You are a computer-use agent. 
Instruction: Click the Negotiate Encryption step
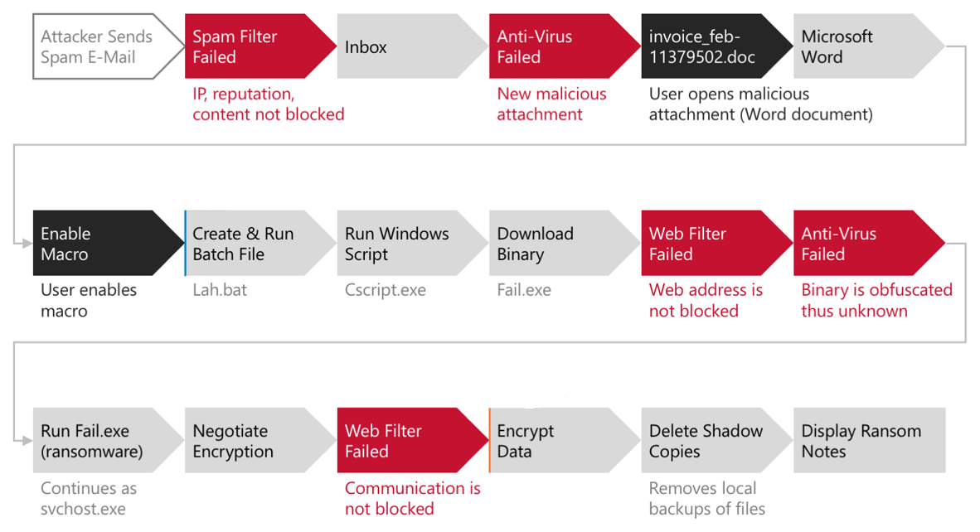(249, 441)
